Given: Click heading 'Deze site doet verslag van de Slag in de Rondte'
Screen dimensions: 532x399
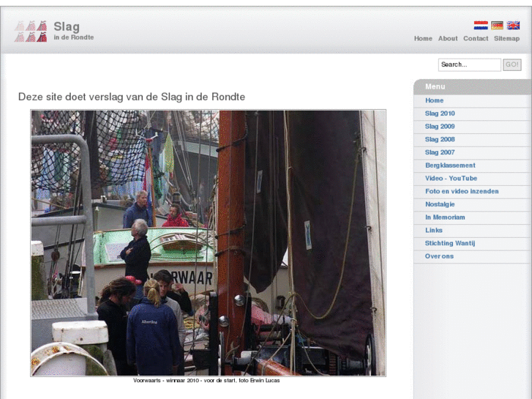Looking at the screenshot, I should (132, 97).
